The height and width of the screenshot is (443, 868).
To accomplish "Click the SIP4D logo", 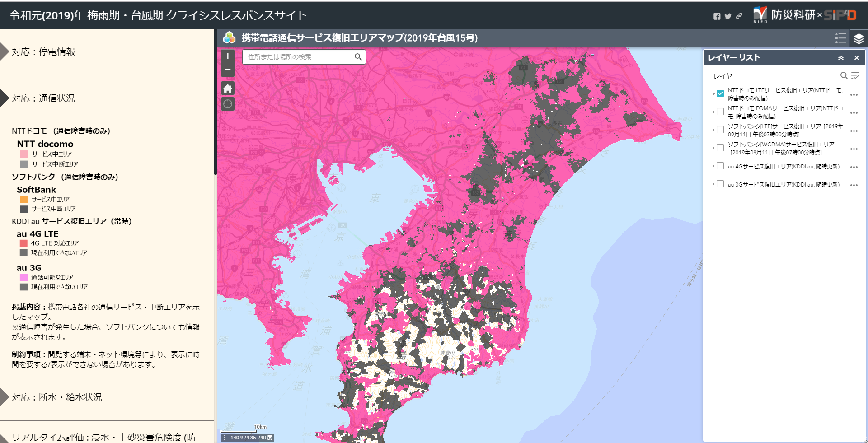I will 840,15.
